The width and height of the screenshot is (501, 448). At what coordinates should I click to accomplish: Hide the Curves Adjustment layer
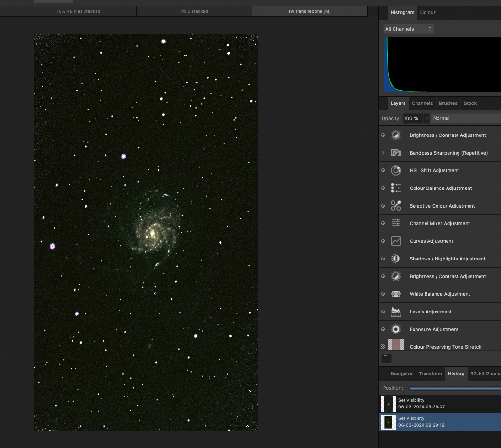383,241
